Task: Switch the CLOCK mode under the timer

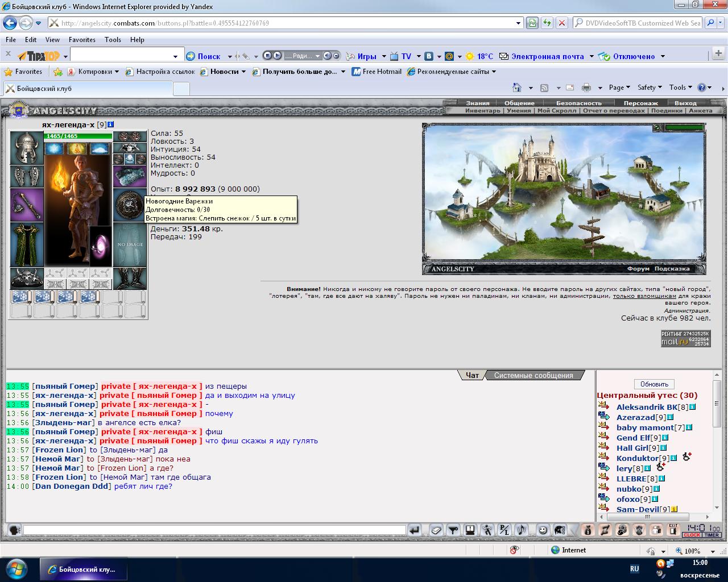Action: [692, 535]
